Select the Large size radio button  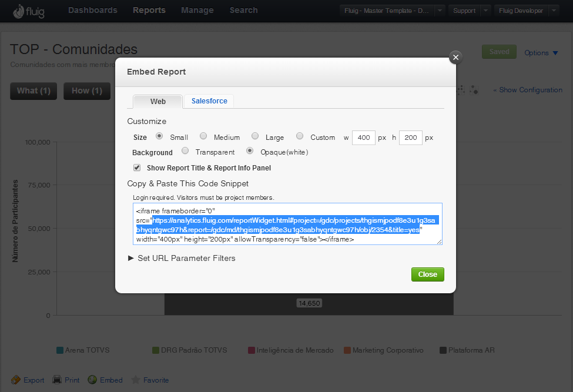[255, 136]
